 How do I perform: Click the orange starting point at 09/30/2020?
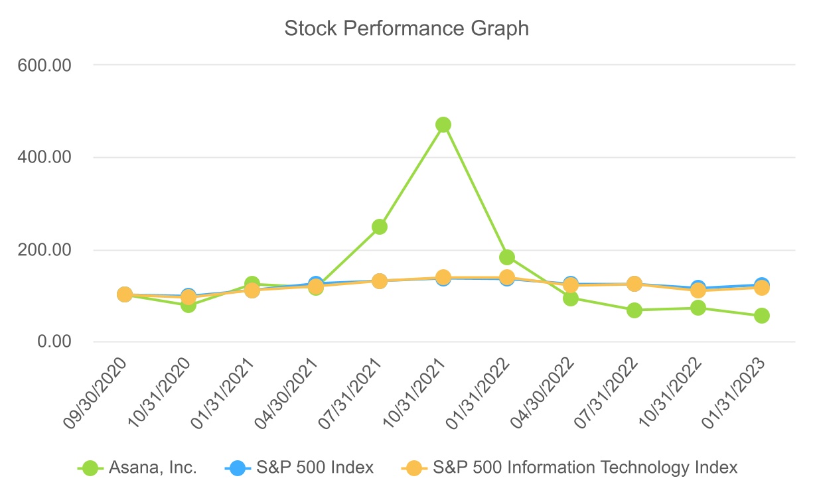(x=125, y=294)
